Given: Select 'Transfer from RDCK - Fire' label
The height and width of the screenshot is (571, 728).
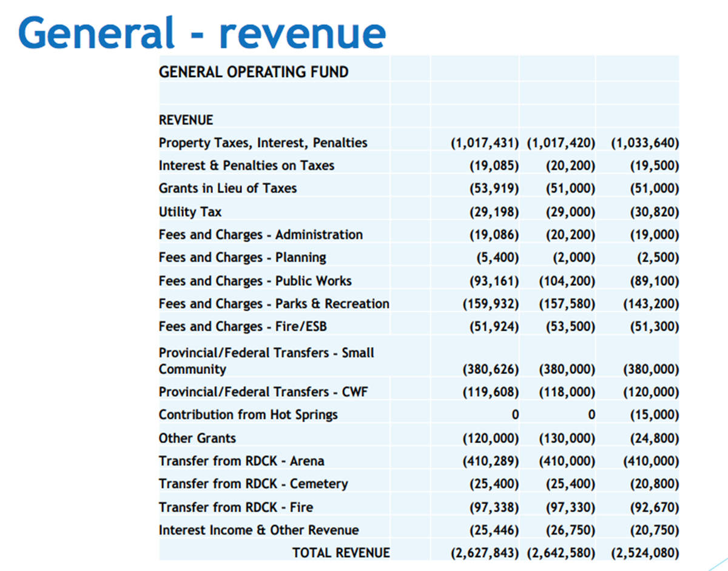Looking at the screenshot, I should coord(236,507).
